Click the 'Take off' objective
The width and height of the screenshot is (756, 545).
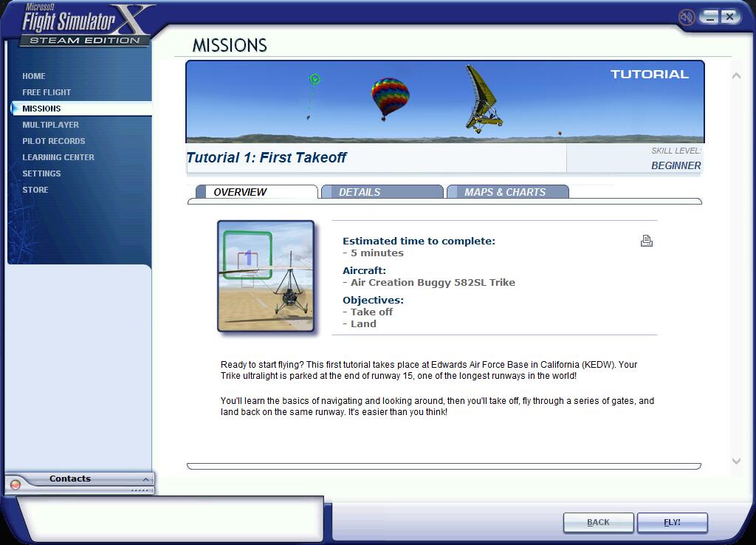point(371,312)
